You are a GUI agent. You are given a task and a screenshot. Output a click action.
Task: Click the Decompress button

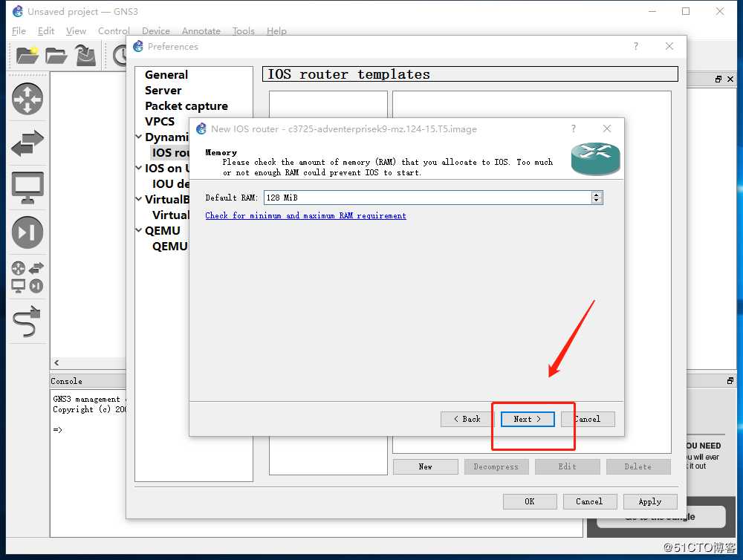click(x=496, y=466)
